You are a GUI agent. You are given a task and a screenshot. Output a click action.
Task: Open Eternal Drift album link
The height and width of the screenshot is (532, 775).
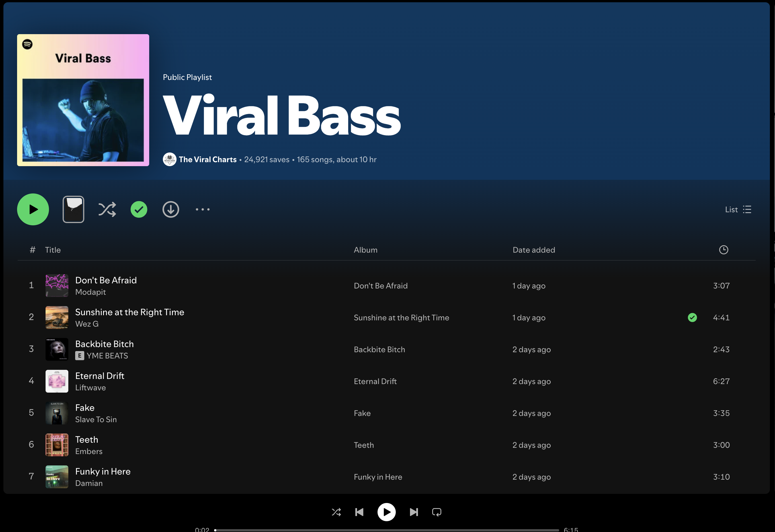tap(375, 381)
